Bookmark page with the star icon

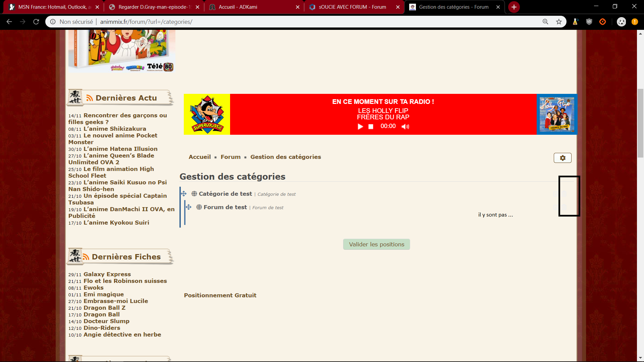(559, 22)
